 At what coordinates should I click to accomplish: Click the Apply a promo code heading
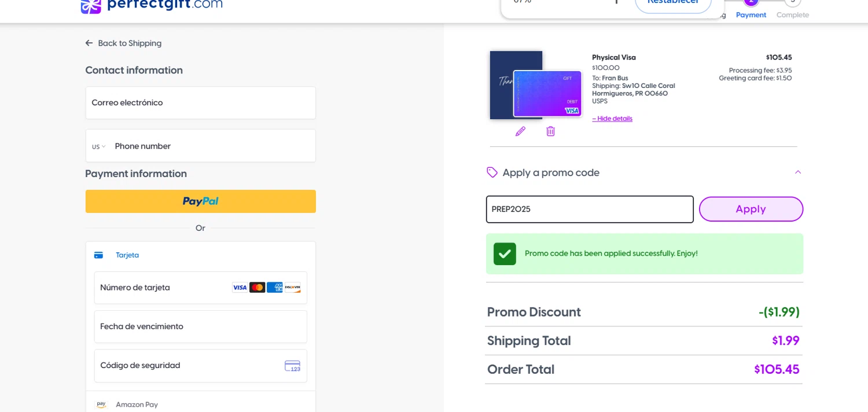(x=551, y=172)
